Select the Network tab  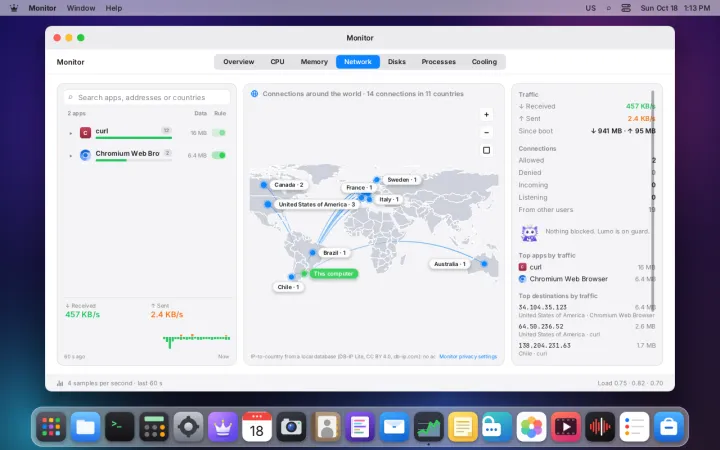point(358,62)
